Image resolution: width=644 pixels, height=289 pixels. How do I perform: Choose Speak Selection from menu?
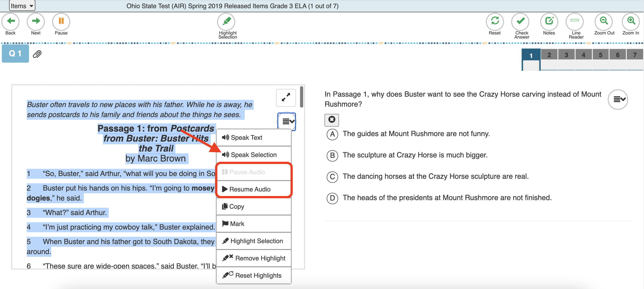pos(254,155)
